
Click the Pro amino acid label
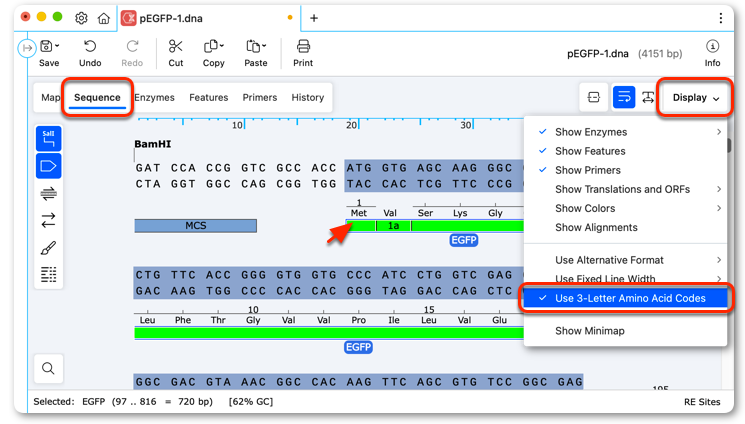(x=359, y=320)
